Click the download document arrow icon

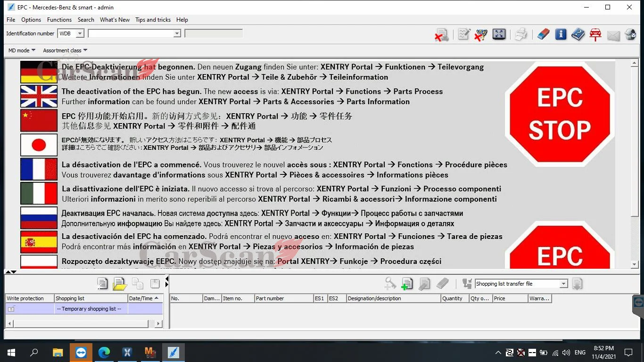point(577,283)
